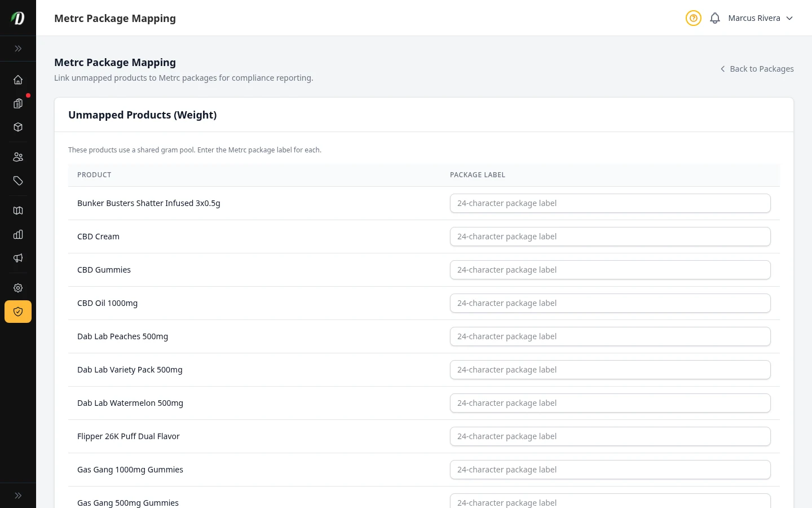Image resolution: width=812 pixels, height=508 pixels.
Task: Check notifications via the bell icon
Action: (715, 18)
